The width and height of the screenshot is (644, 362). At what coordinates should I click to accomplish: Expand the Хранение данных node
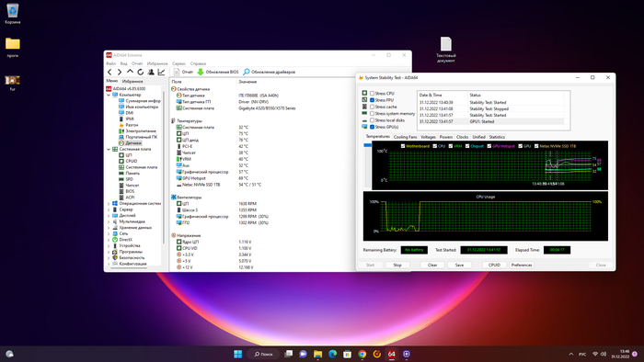pos(109,228)
